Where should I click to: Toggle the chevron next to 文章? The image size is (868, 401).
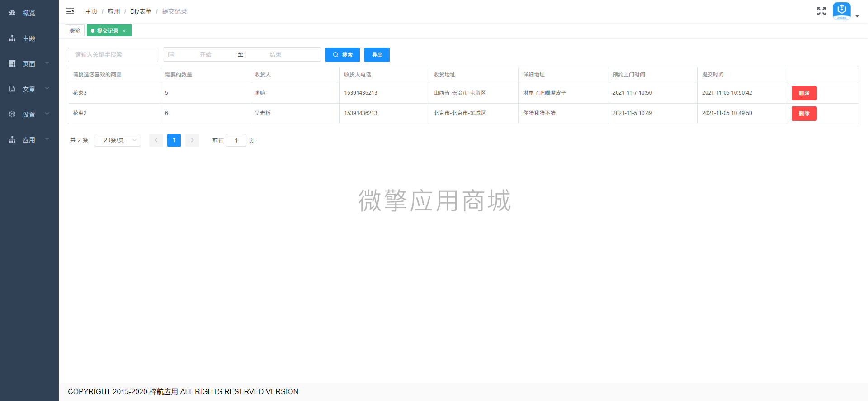[47, 89]
